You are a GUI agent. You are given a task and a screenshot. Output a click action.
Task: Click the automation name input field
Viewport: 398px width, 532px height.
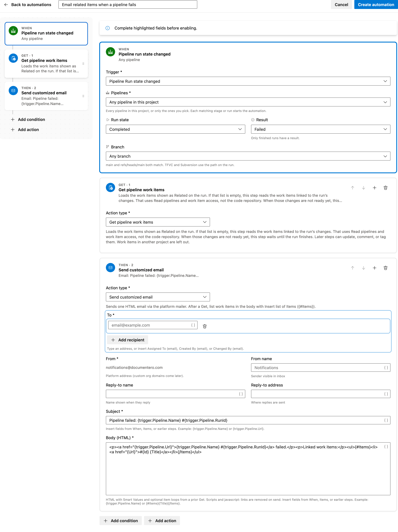(128, 5)
